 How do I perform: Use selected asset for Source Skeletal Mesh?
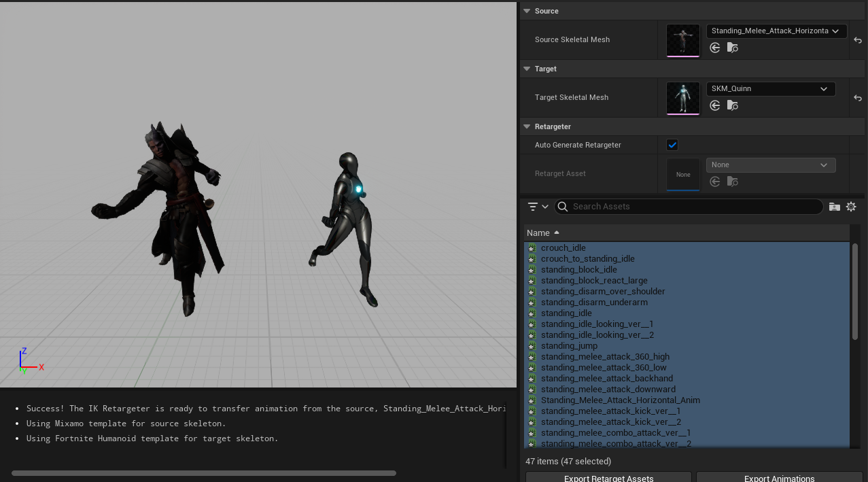coord(714,48)
